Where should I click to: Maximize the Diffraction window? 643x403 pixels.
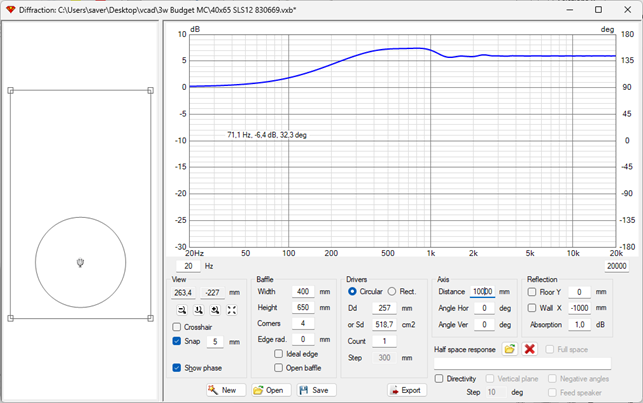click(598, 9)
